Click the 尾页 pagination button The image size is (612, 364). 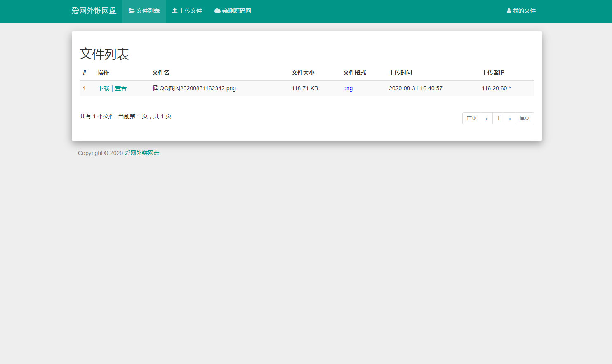tap(525, 118)
